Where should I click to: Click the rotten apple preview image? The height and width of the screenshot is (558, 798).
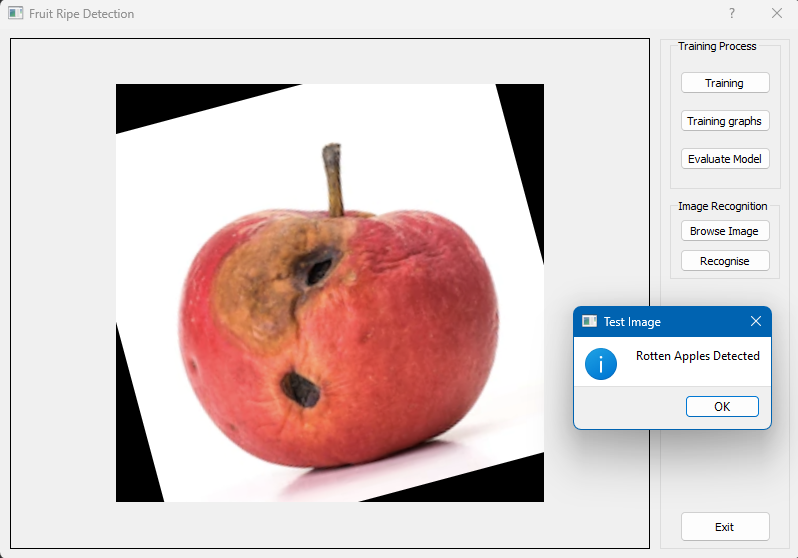330,293
